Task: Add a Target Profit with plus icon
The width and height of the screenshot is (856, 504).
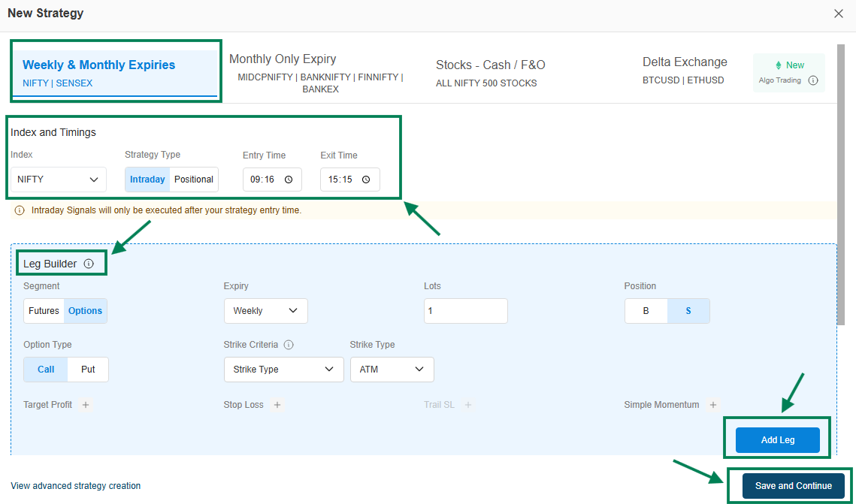Action: tap(86, 405)
